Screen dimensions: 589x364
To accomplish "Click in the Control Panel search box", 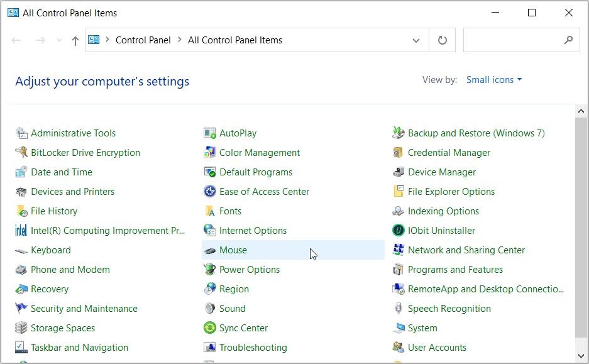I will tap(521, 40).
